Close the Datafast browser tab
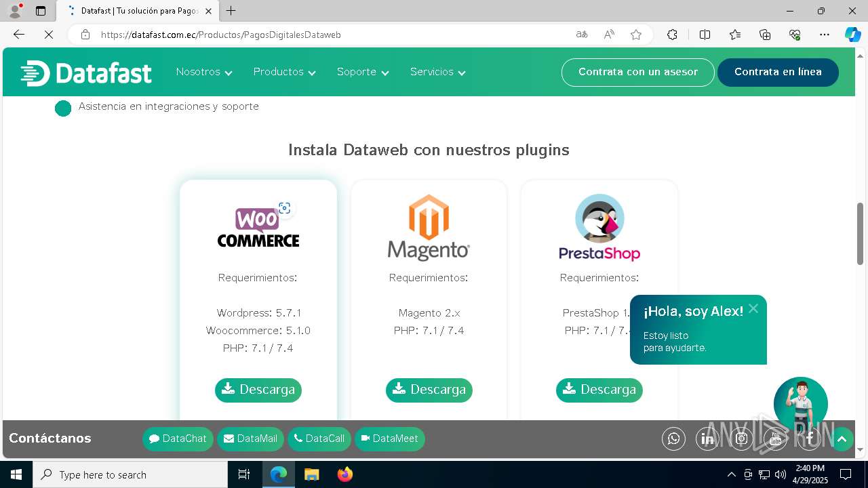Screen dimensions: 868x488 [x=208, y=11]
